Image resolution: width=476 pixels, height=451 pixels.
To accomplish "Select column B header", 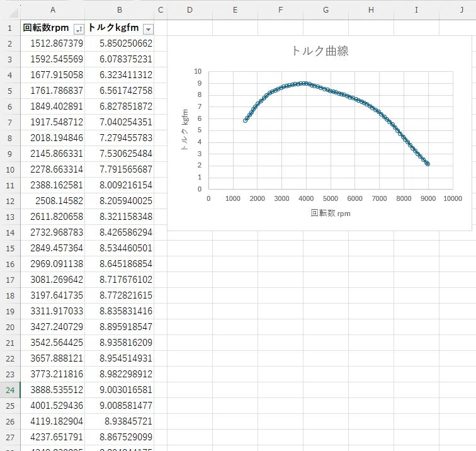I will point(120,10).
